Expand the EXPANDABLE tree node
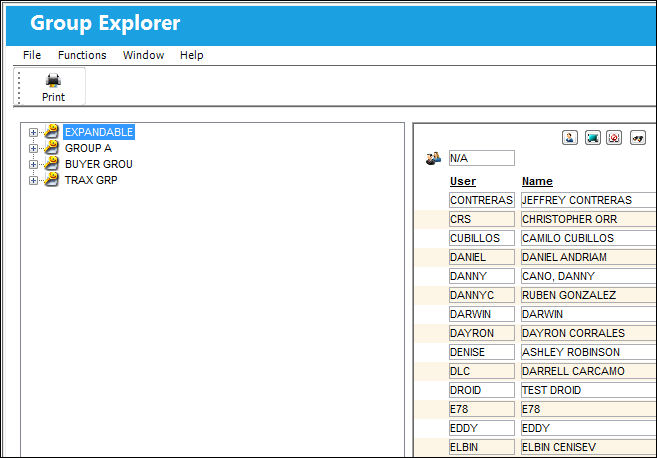This screenshot has width=657, height=458. pyautogui.click(x=33, y=132)
